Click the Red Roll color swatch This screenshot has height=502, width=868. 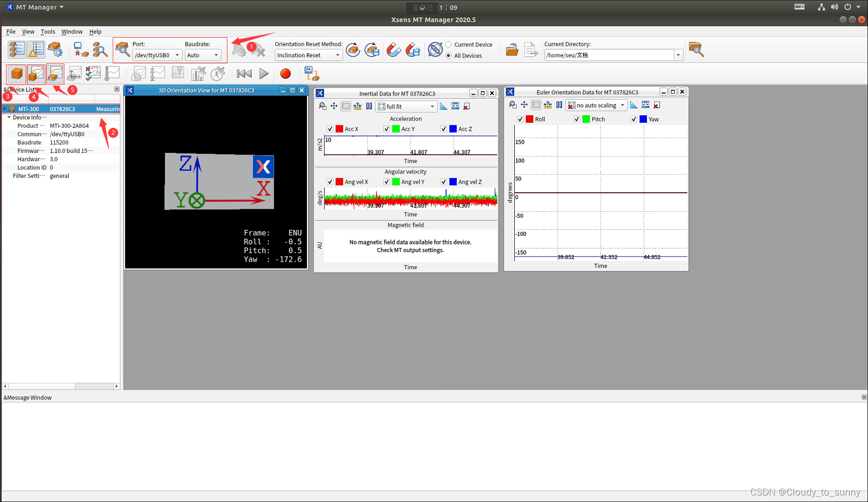[529, 119]
